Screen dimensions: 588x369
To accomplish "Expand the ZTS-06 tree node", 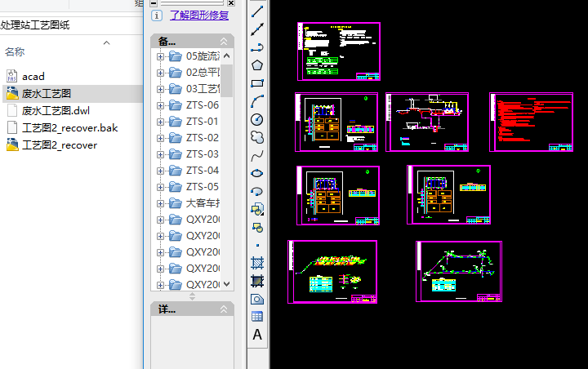I will pos(160,106).
